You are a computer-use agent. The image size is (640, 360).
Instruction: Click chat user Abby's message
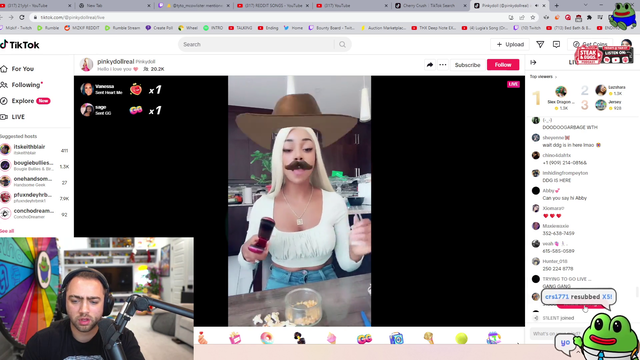point(564,198)
